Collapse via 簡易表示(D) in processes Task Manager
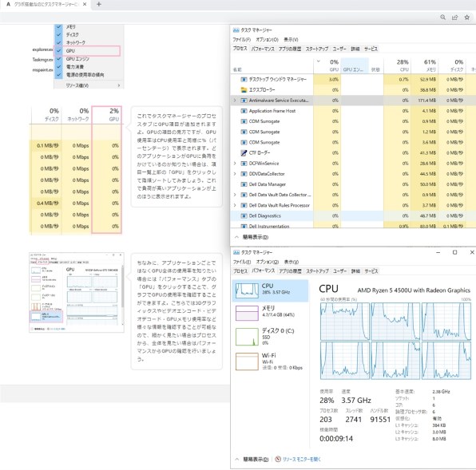The image size is (476, 470). tap(252, 237)
